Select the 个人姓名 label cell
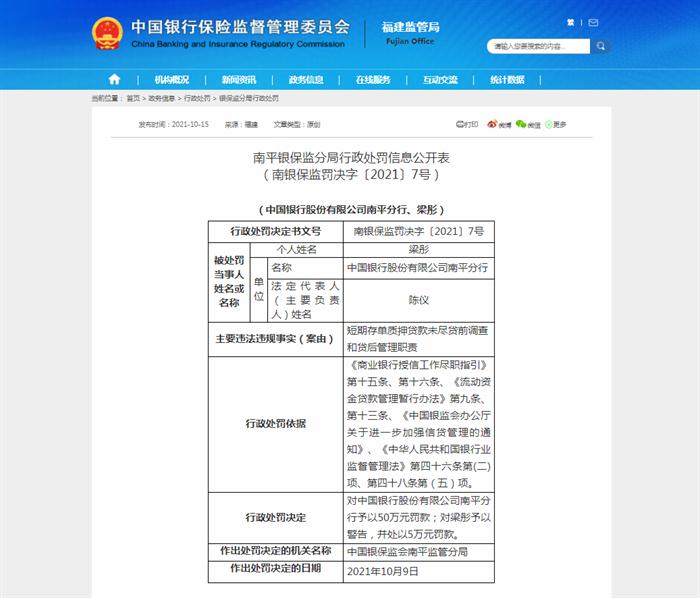The width and height of the screenshot is (700, 598). [296, 249]
